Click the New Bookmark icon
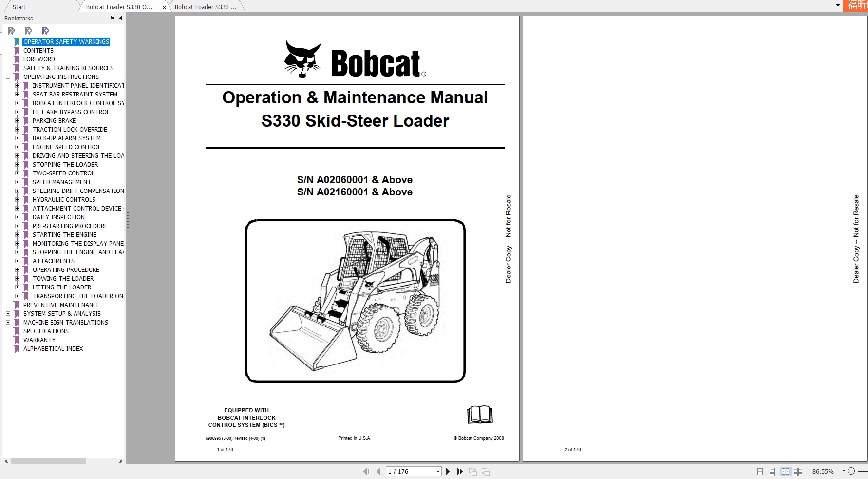Screen dimensions: 868x479 tap(28, 30)
